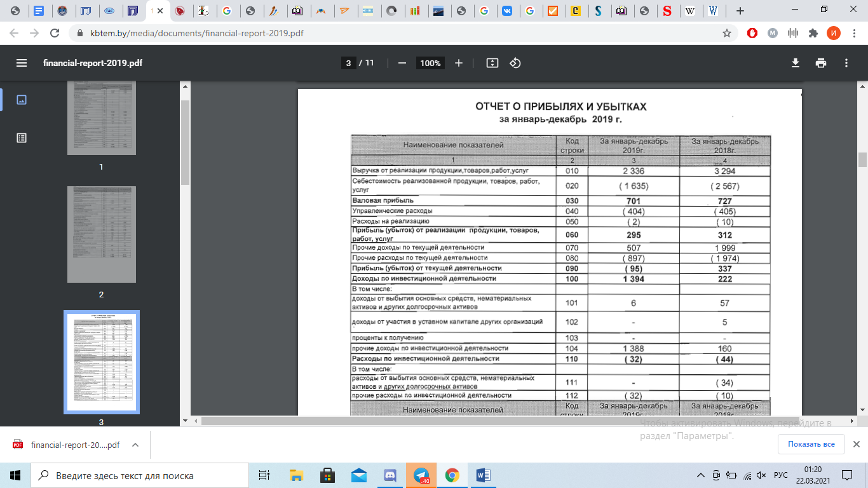Expand the download item options chevron

tap(135, 445)
